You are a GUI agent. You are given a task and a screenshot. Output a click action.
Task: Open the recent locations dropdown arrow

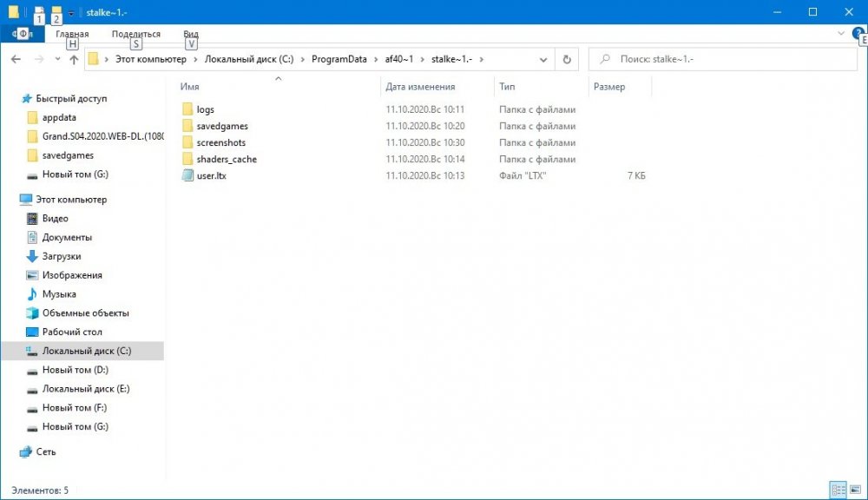pos(57,60)
